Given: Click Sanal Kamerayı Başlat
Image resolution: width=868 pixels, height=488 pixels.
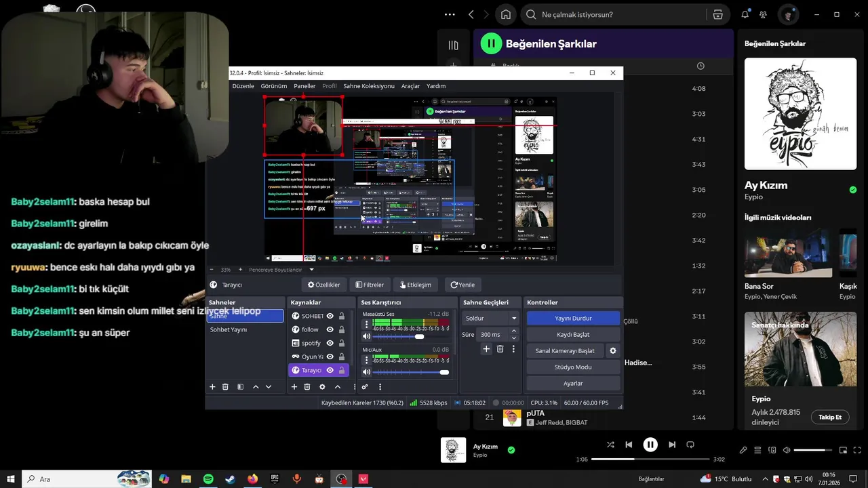Looking at the screenshot, I should pos(565,350).
